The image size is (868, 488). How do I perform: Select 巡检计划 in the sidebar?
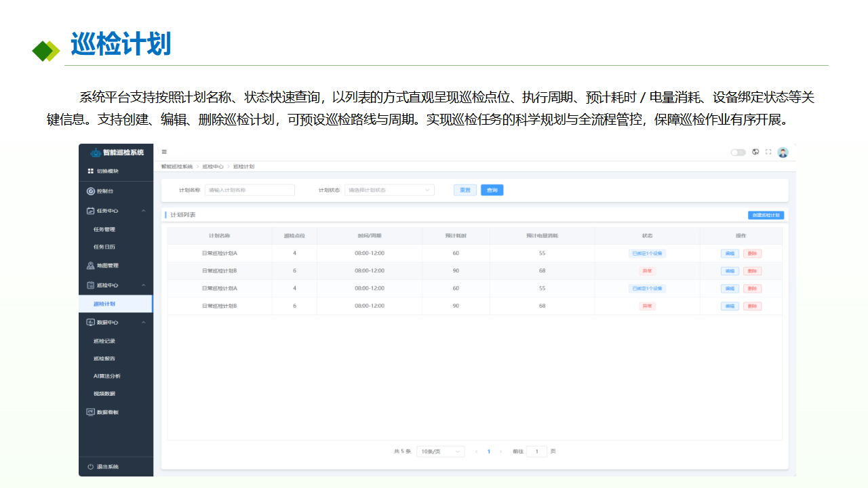coord(116,304)
